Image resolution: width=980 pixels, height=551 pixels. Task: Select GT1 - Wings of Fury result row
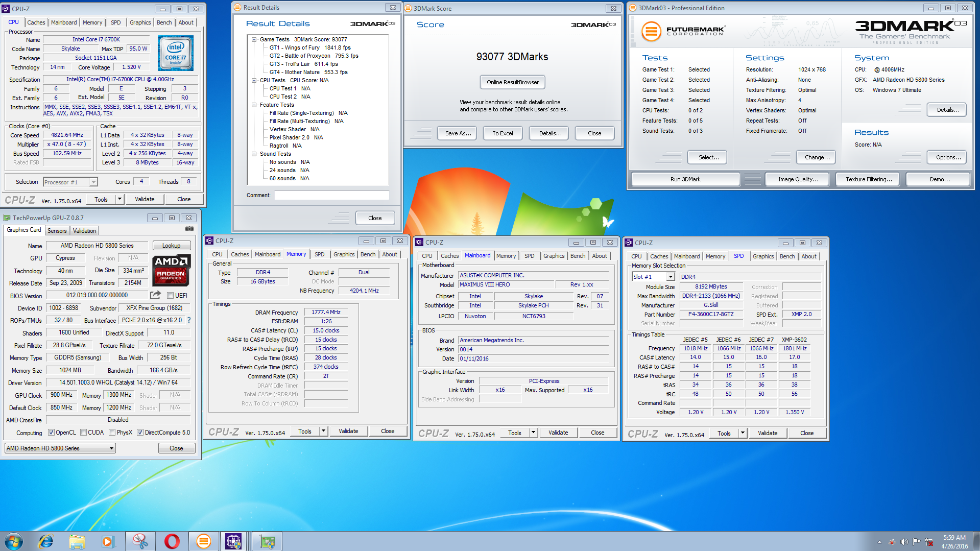[310, 47]
